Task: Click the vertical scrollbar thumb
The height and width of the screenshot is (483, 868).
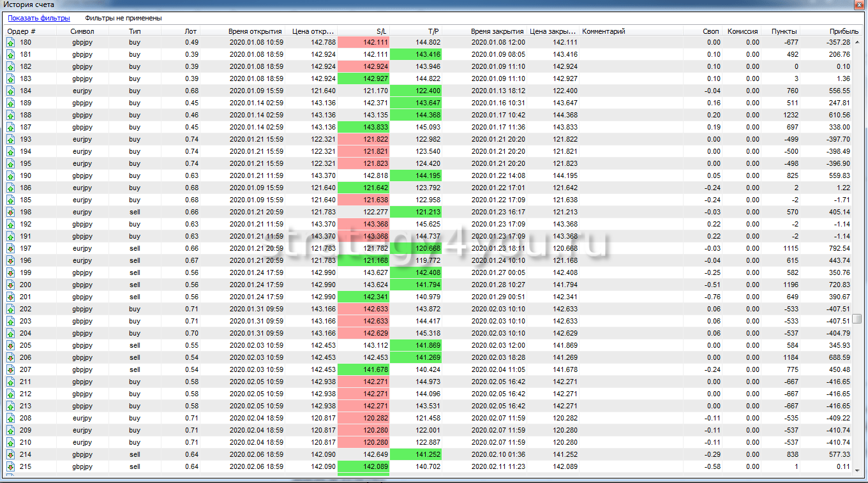Action: pos(858,318)
